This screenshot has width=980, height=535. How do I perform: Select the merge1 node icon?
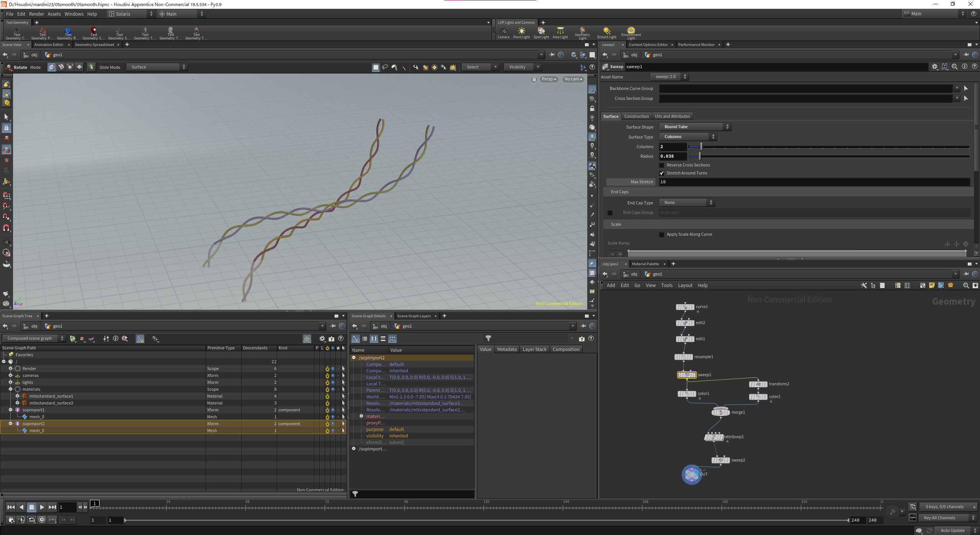pos(720,412)
